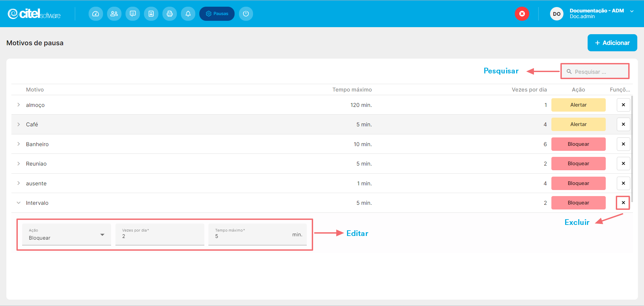644x306 pixels.
Task: Click the red circle X status button
Action: coord(522,14)
